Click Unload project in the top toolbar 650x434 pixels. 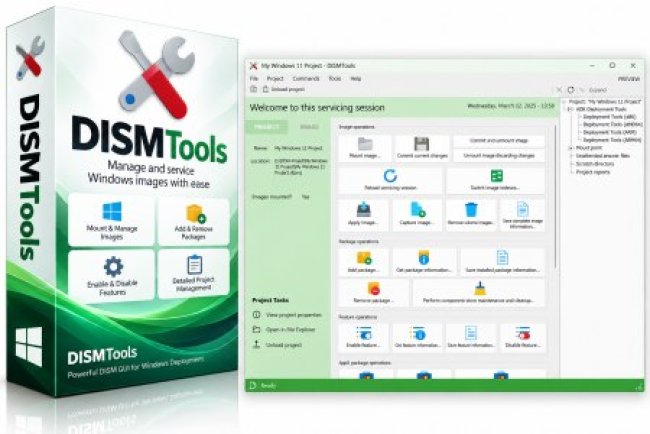[x=284, y=89]
